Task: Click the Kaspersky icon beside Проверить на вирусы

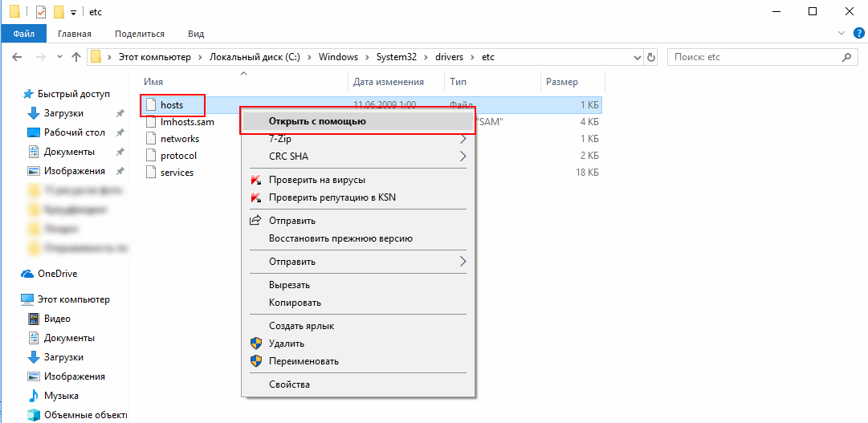Action: point(255,181)
